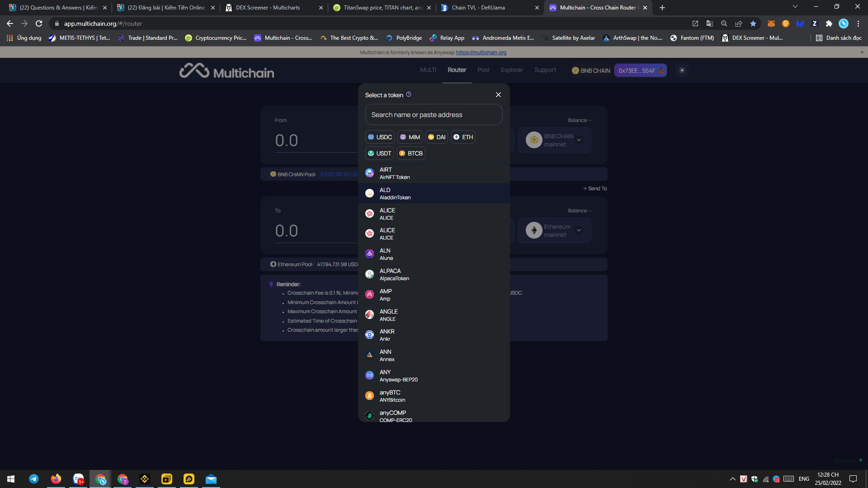Open Telegram from the Windows taskbar
The image size is (868, 488).
tap(34, 479)
